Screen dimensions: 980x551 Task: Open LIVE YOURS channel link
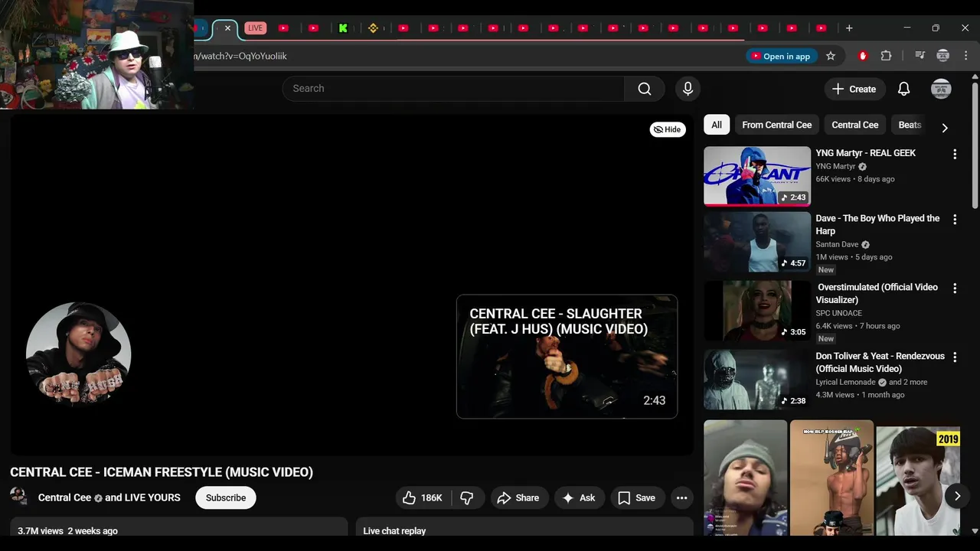click(x=152, y=497)
